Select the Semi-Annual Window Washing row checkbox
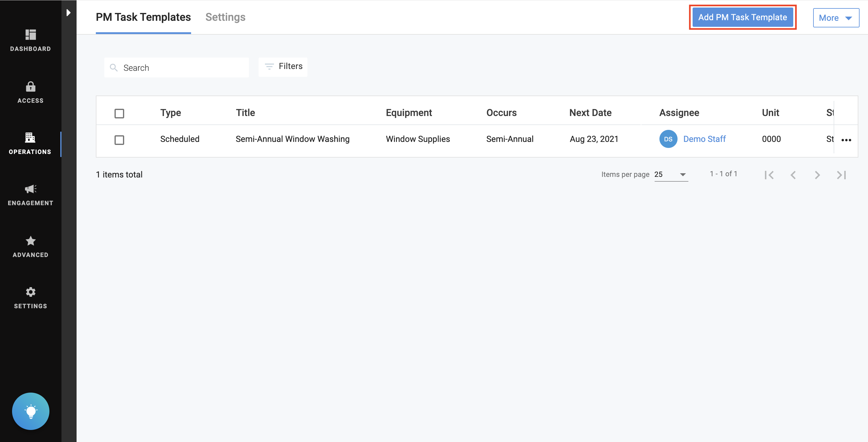This screenshot has height=442, width=868. (119, 139)
